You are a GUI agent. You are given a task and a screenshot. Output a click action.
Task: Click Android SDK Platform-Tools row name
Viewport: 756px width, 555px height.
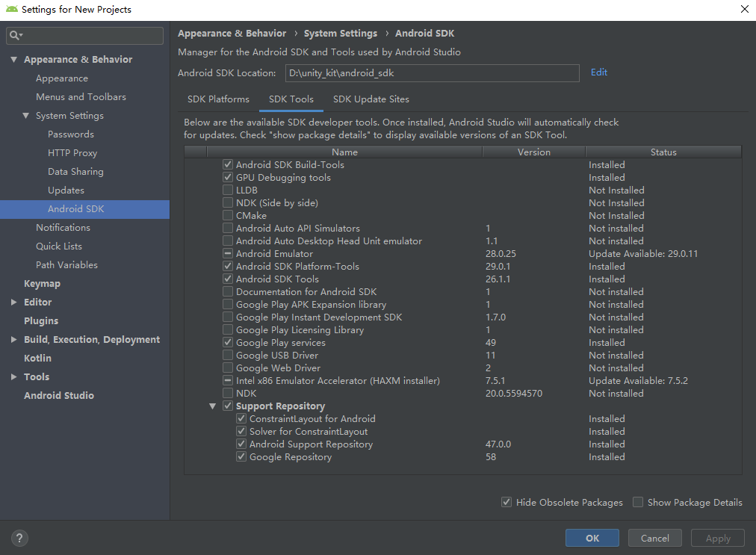pos(297,266)
